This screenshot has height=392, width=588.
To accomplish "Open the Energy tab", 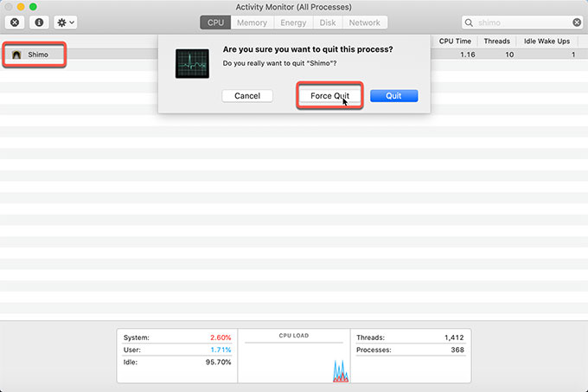I will tap(293, 23).
